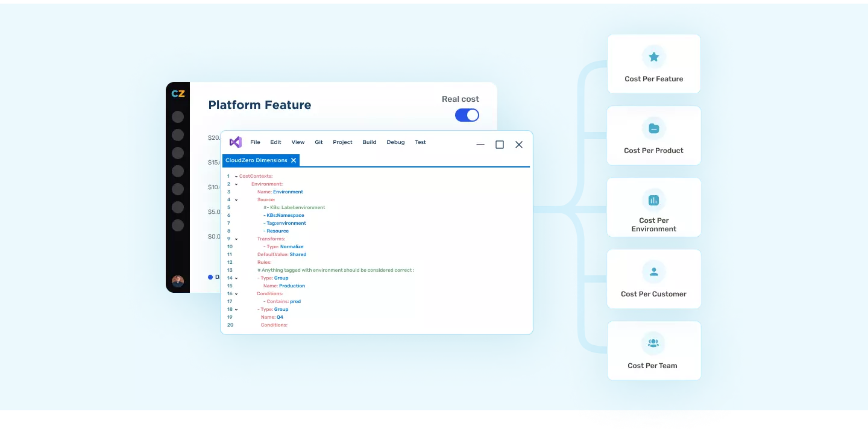Close the CloudZero Dimensions tab

pyautogui.click(x=294, y=160)
